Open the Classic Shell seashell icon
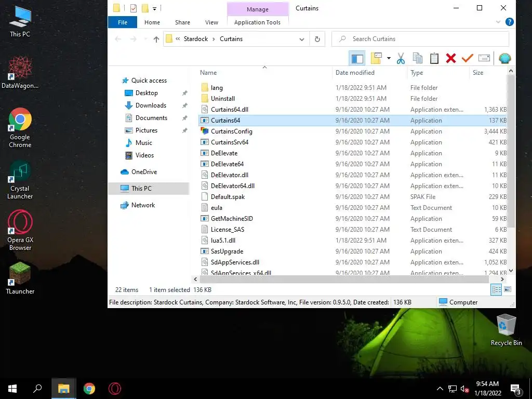532x399 pixels. click(x=505, y=58)
